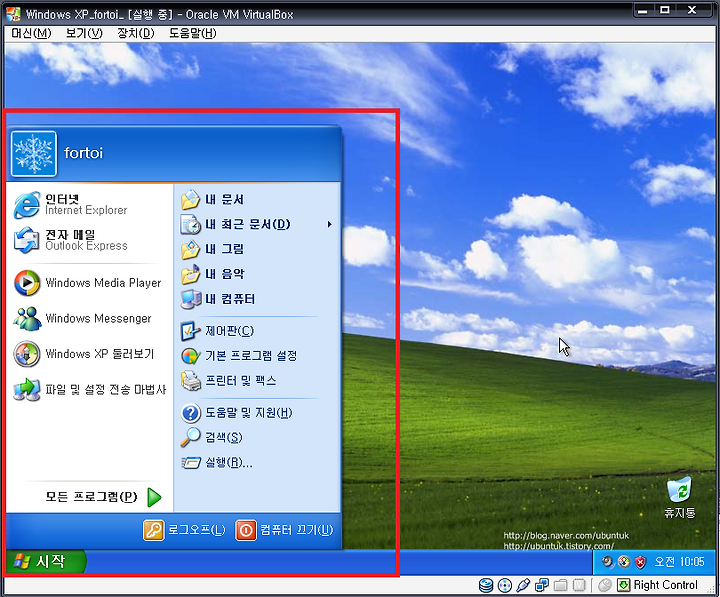Click the shared folders status icon
This screenshot has height=597, width=720.
click(561, 585)
